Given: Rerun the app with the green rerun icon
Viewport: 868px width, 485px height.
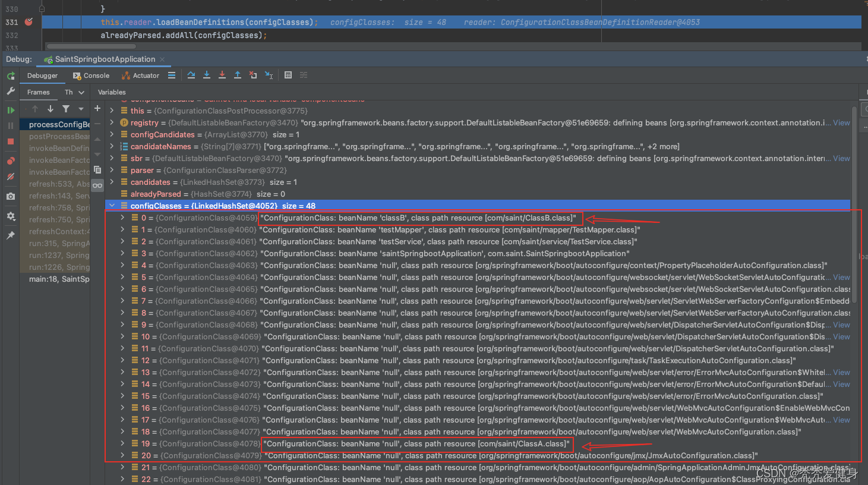Looking at the screenshot, I should tap(11, 76).
